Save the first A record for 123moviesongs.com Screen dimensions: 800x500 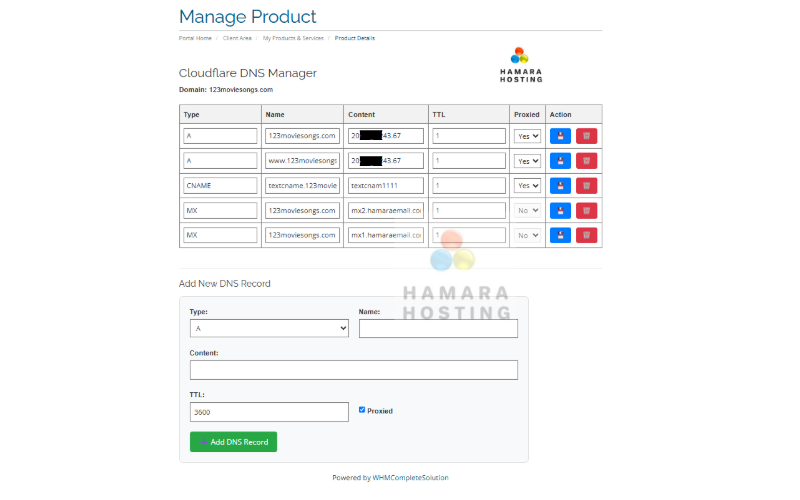(x=560, y=136)
